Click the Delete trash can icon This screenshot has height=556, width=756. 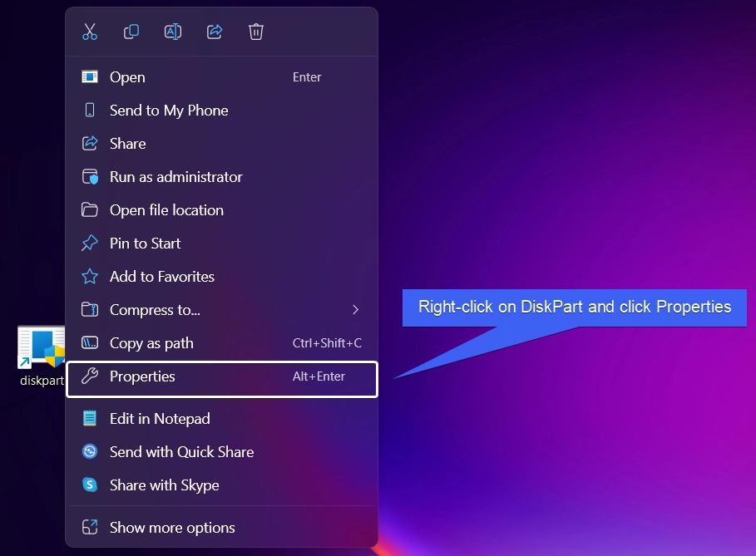(x=255, y=32)
